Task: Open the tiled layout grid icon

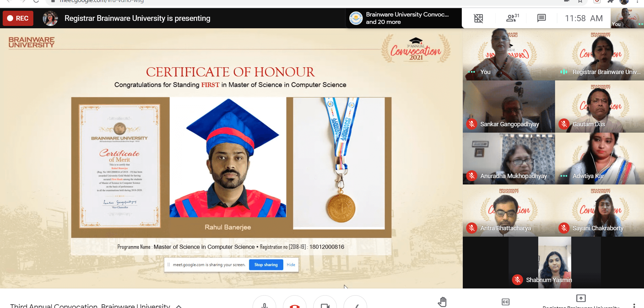Action: (x=478, y=18)
